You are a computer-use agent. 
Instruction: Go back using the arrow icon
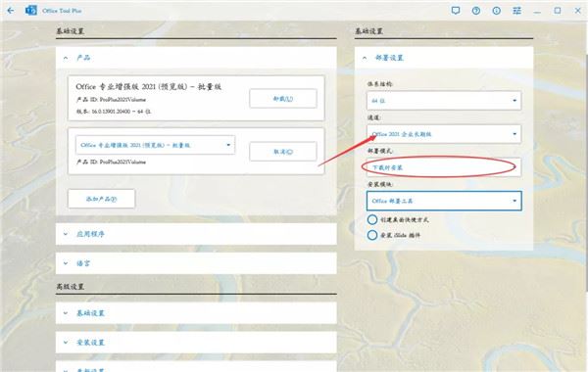(x=11, y=11)
